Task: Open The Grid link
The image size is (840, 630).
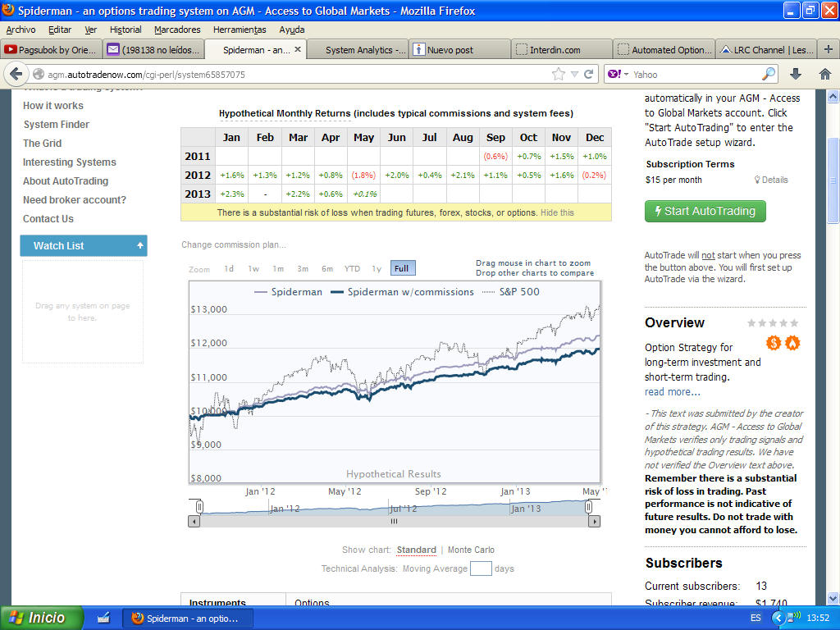Action: [43, 143]
